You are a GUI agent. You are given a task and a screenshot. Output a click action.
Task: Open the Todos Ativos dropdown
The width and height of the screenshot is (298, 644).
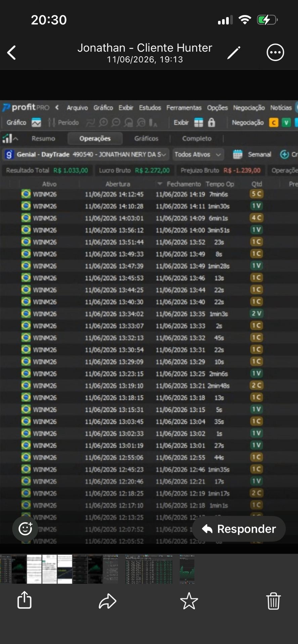(198, 154)
